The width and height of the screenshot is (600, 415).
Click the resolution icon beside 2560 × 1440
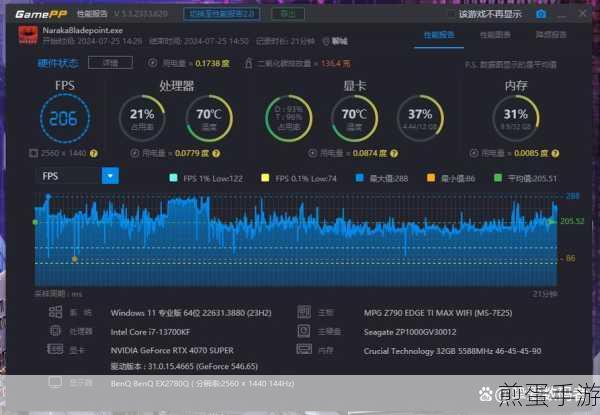coord(33,153)
